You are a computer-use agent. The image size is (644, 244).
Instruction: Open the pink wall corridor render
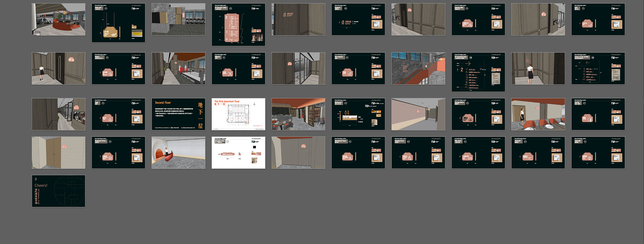[418, 114]
